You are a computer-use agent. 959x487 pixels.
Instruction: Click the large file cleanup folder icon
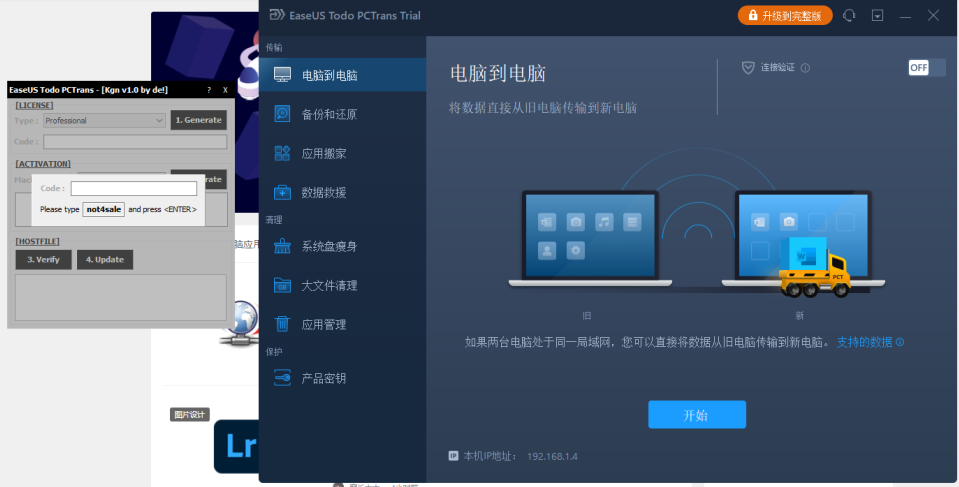pos(282,285)
